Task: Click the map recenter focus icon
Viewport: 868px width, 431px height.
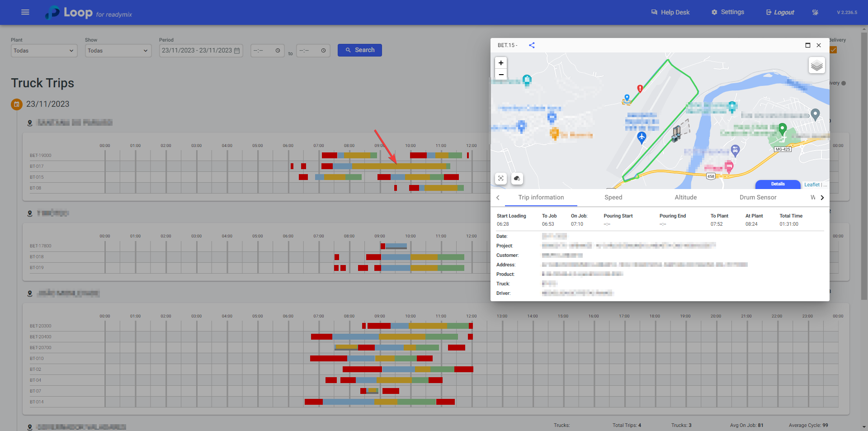Action: coord(501,179)
